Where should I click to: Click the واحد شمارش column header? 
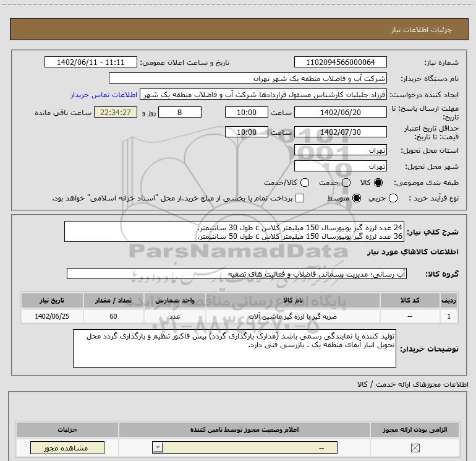click(175, 300)
